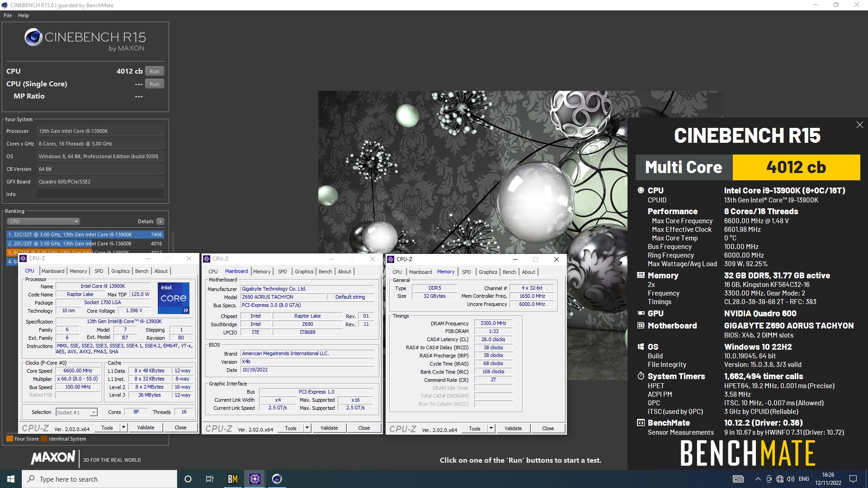Click the Your Score orange legend swatch
This screenshot has height=488, width=868.
coord(9,439)
